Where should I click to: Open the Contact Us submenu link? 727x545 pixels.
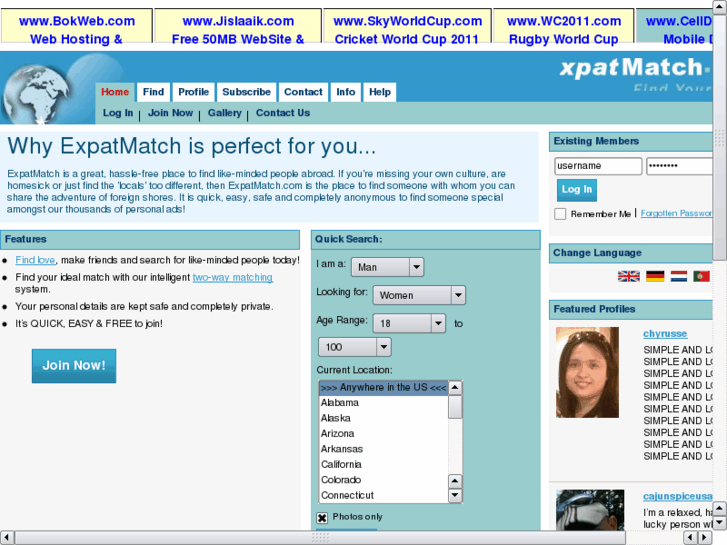pyautogui.click(x=283, y=113)
